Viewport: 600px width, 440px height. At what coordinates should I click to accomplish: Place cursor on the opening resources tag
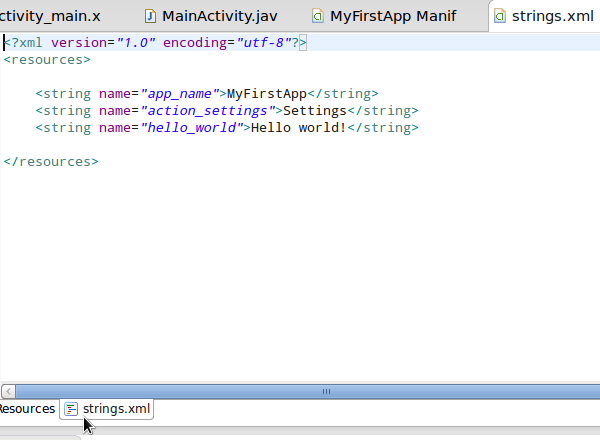47,60
